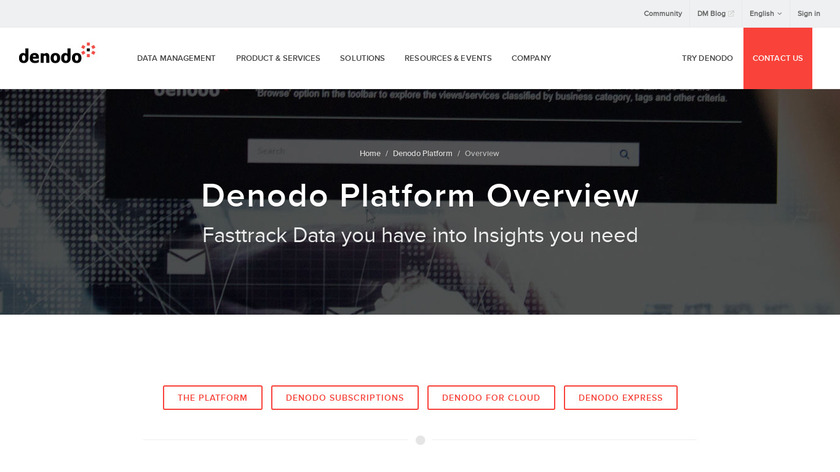Image resolution: width=840 pixels, height=472 pixels.
Task: Open the Community link
Action: coord(663,13)
